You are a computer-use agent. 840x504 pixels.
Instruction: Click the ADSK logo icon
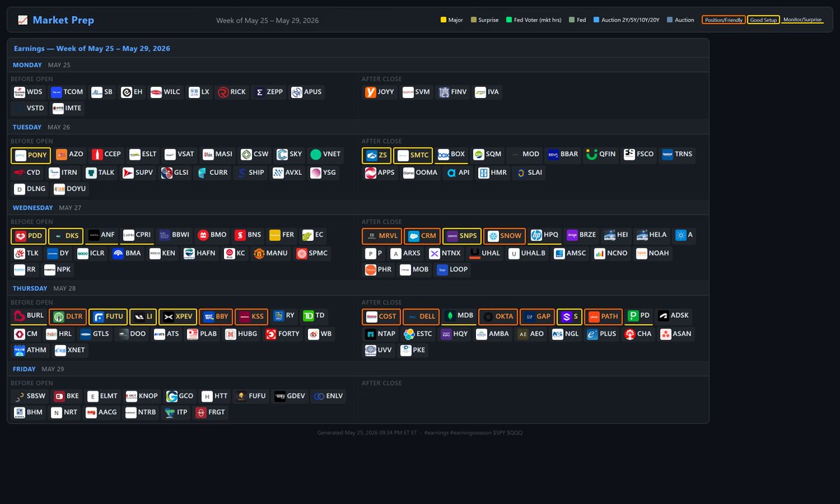pos(663,316)
